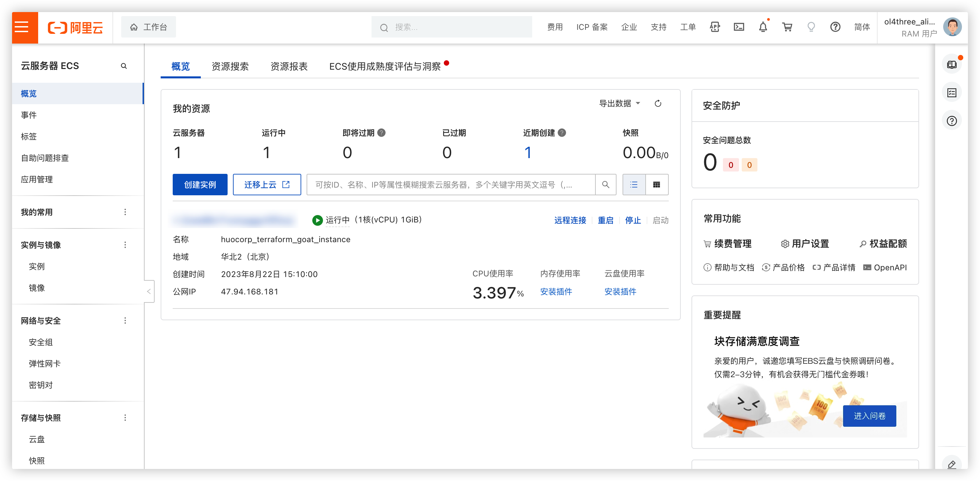Show help for 即将过期

(x=381, y=133)
